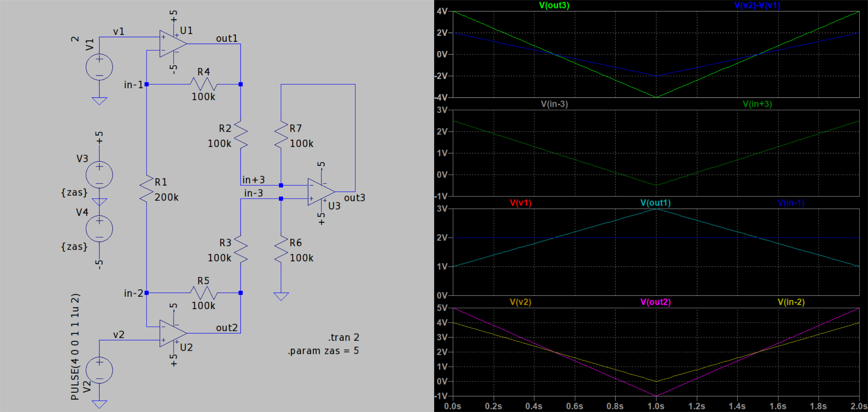Select the V(in+3) trace label

pyautogui.click(x=757, y=104)
